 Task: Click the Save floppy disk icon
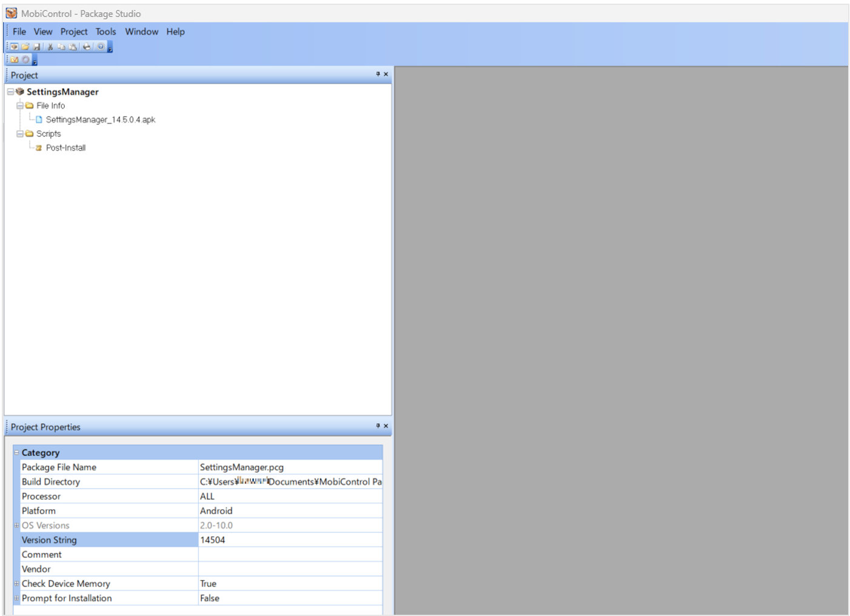(36, 47)
